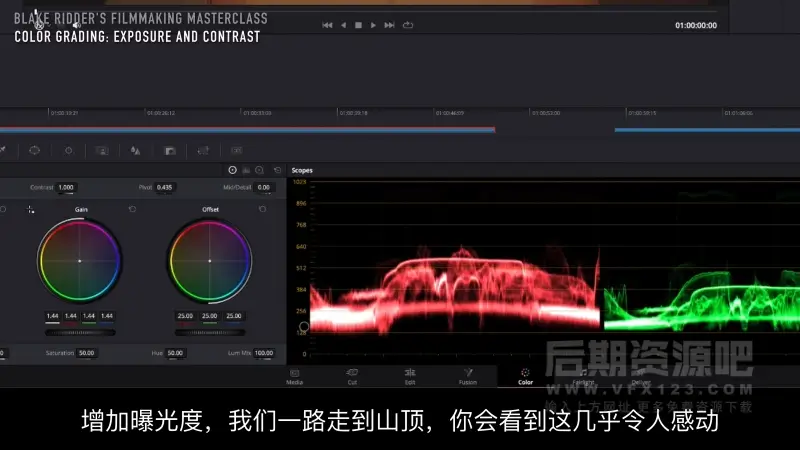Screen dimensions: 800x450
Task: Open the Tracker palette icon
Action: pyautogui.click(x=68, y=150)
